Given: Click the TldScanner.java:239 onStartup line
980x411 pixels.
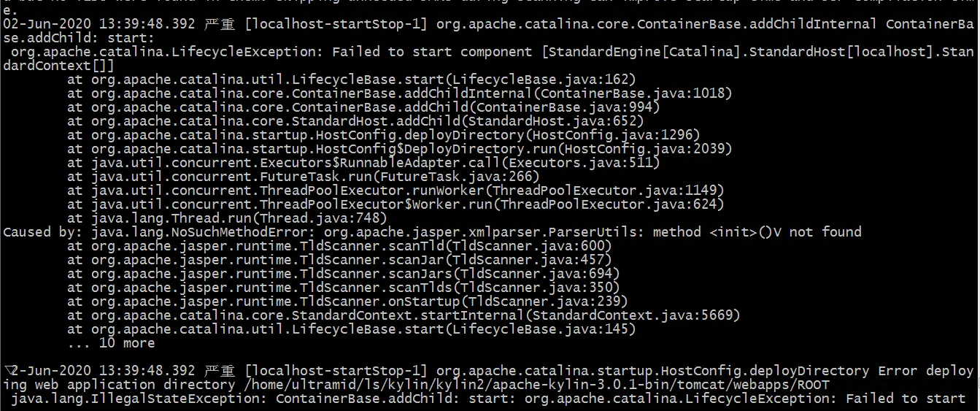Looking at the screenshot, I should [x=348, y=301].
